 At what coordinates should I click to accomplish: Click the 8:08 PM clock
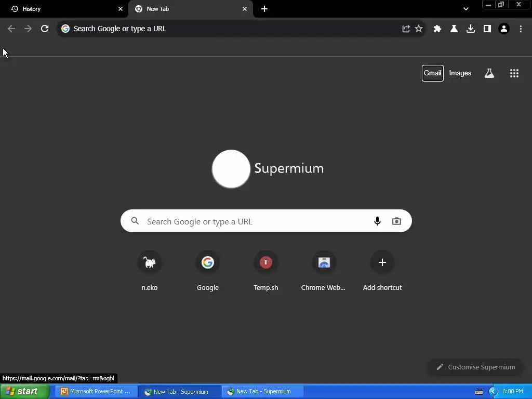pyautogui.click(x=513, y=392)
